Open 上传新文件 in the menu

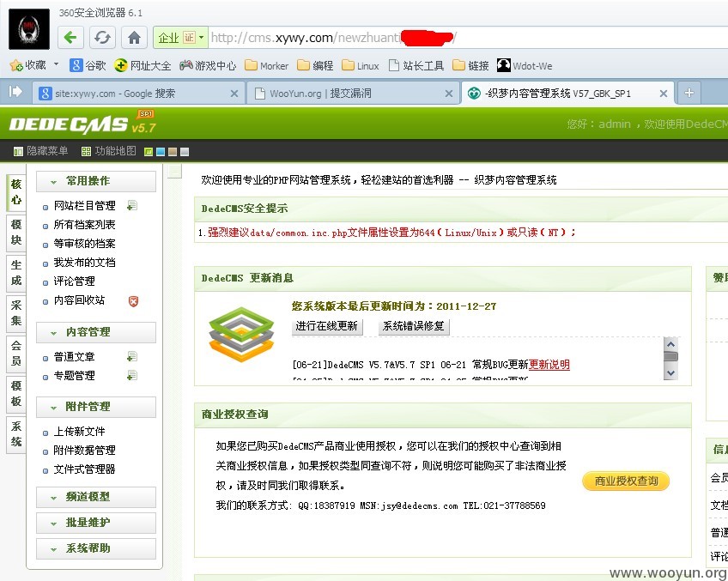click(79, 432)
